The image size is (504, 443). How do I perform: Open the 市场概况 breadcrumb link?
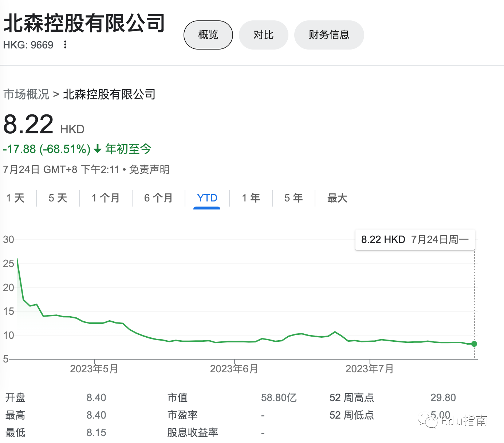[x=26, y=94]
